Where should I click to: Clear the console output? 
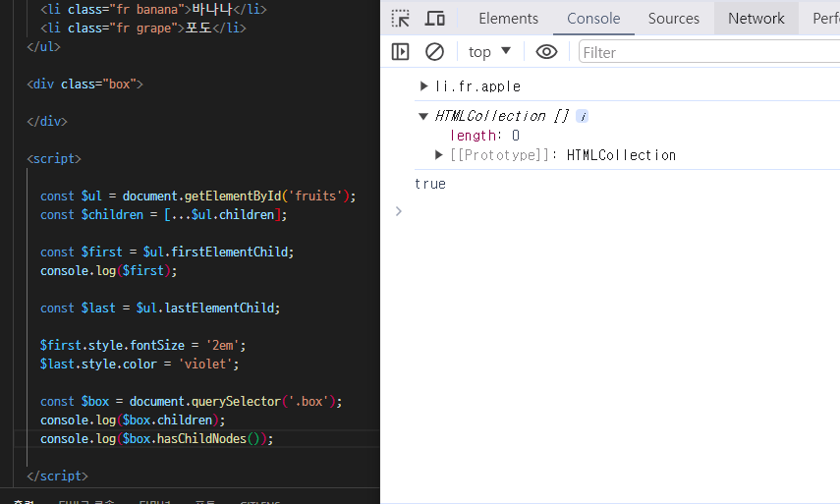point(434,52)
